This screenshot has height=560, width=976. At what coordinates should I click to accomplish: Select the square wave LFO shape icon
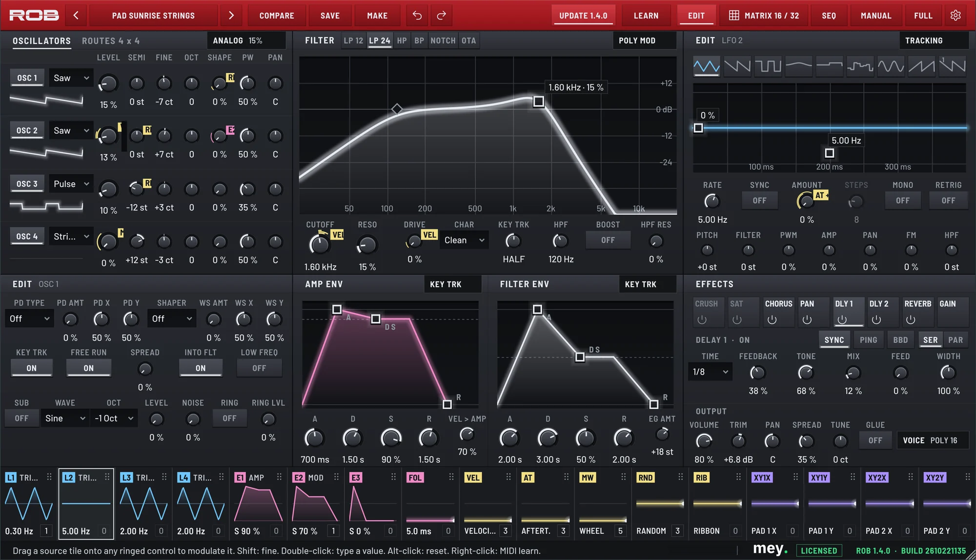click(x=768, y=65)
